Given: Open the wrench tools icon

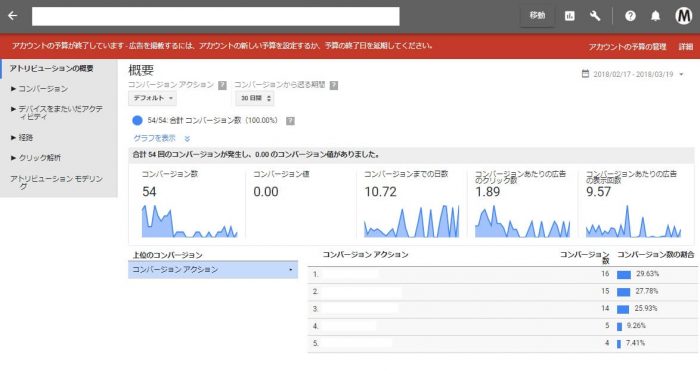Looking at the screenshot, I should pyautogui.click(x=595, y=17).
